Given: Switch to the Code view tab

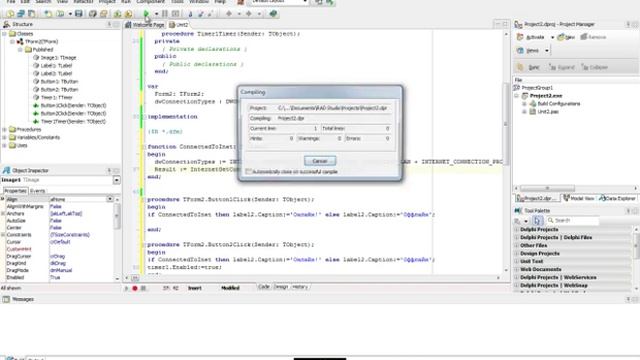Looking at the screenshot, I should click(x=264, y=287).
